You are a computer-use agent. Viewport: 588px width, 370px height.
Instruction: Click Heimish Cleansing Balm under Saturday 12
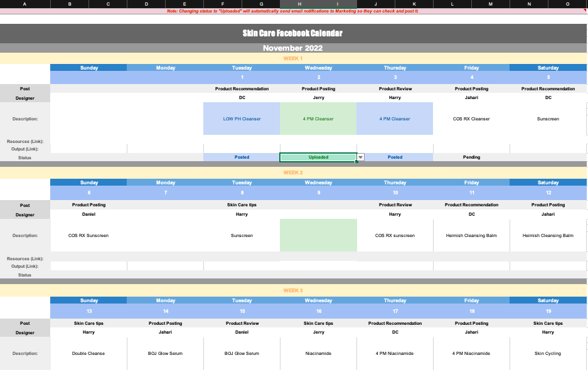(x=548, y=235)
